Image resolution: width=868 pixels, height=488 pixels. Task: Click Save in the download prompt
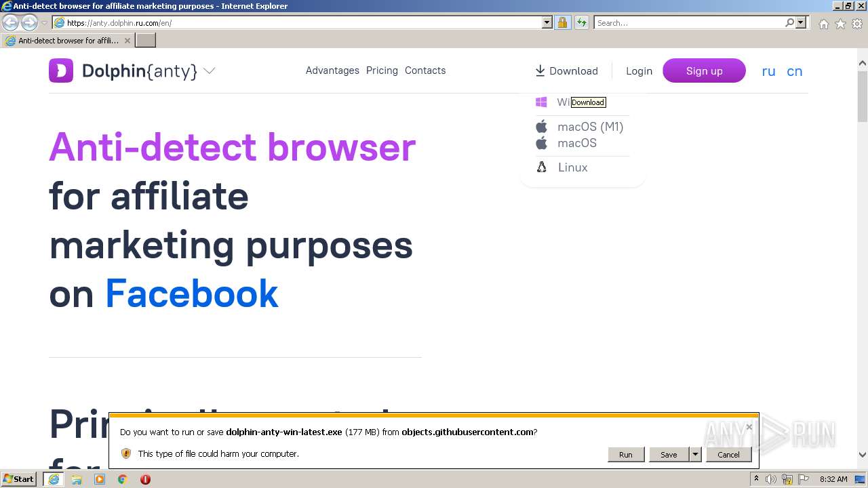669,455
